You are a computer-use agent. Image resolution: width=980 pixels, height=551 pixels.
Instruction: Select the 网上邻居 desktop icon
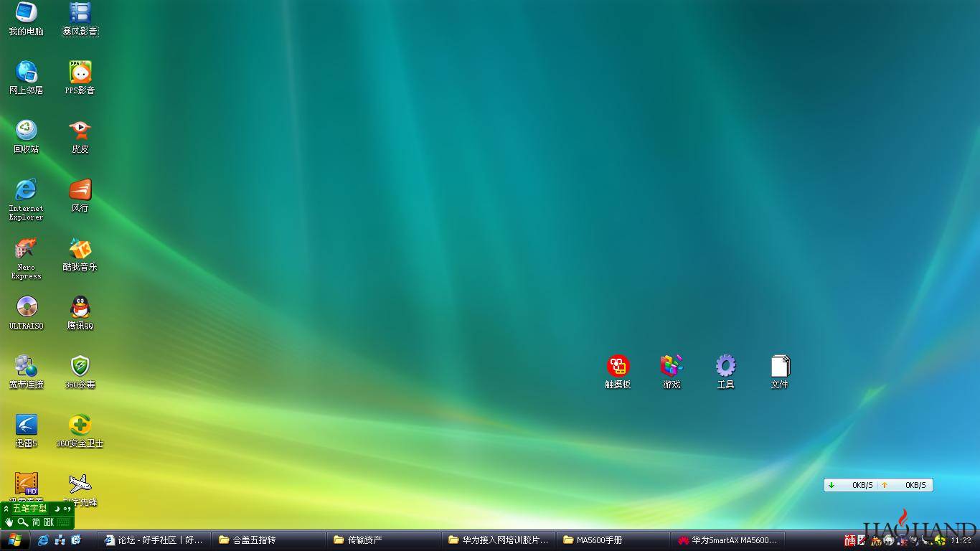pyautogui.click(x=26, y=78)
